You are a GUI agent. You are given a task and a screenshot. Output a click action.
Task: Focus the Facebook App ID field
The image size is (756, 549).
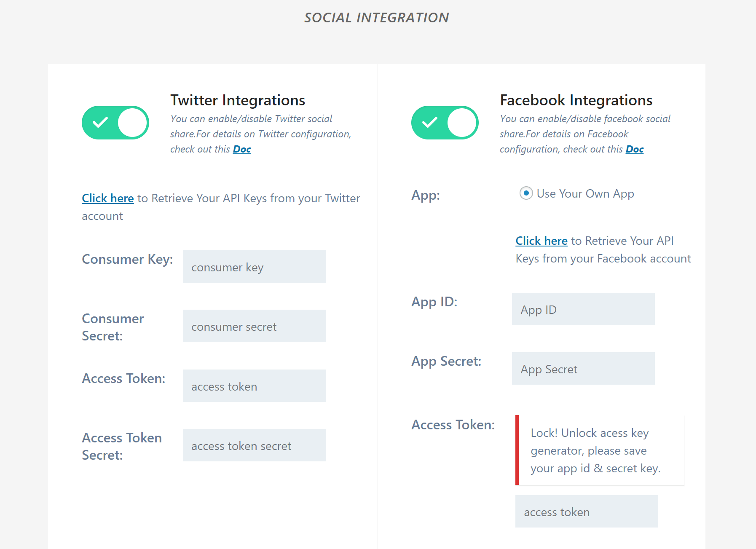point(583,309)
